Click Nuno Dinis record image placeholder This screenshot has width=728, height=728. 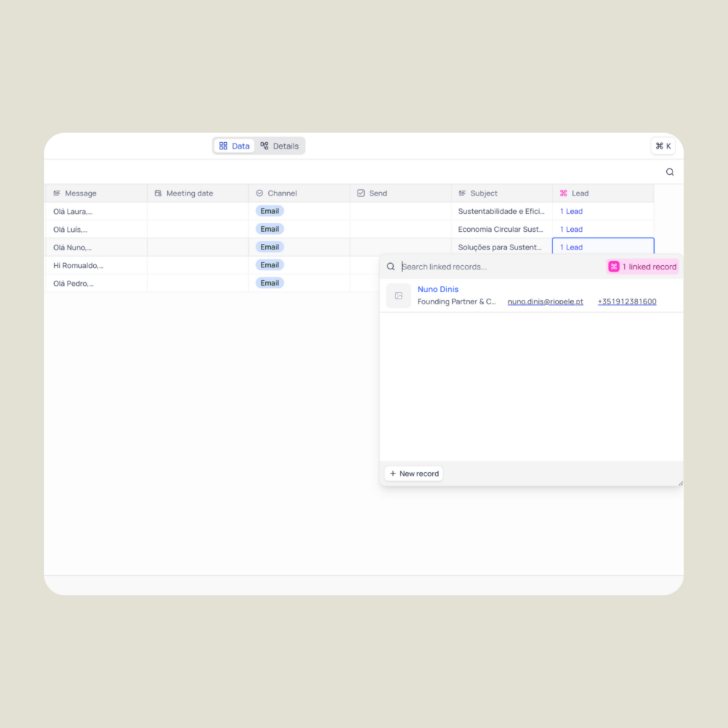click(x=398, y=296)
